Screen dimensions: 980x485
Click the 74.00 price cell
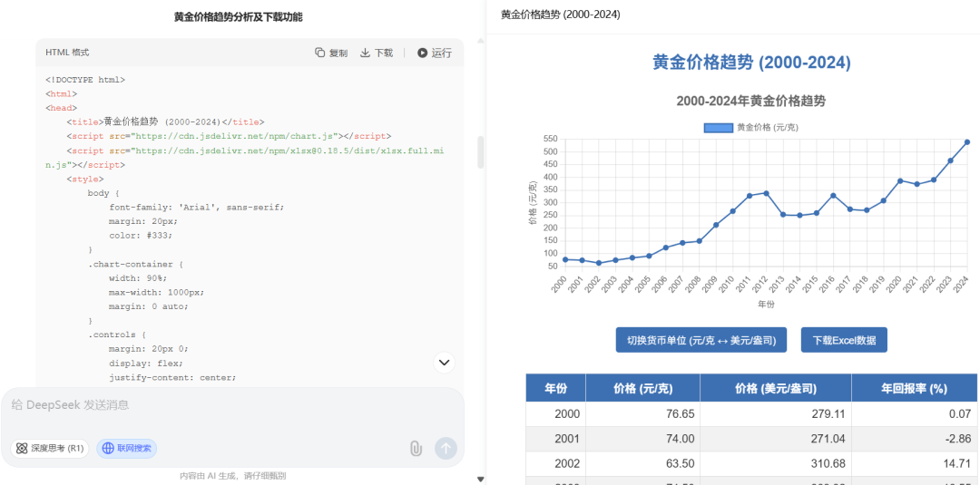click(642, 439)
